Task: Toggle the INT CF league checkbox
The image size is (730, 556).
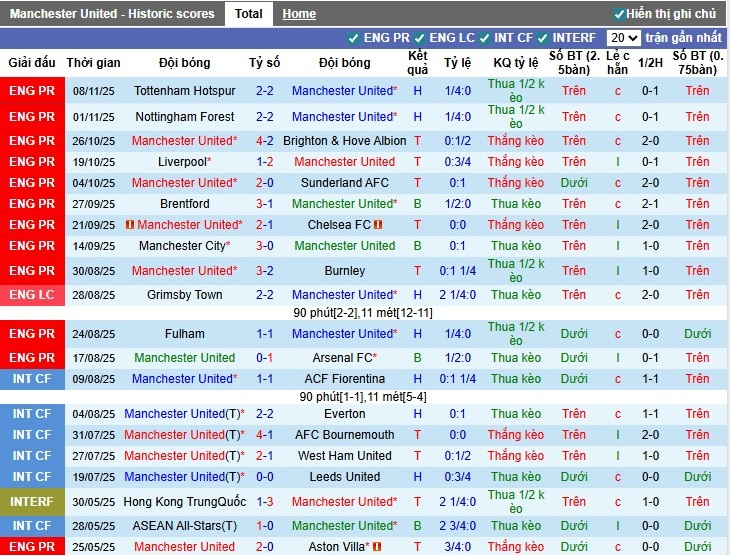Action: coord(484,38)
